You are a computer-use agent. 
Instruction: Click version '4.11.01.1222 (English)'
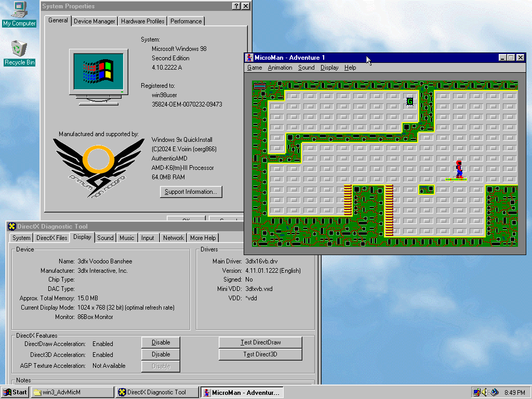(273, 271)
